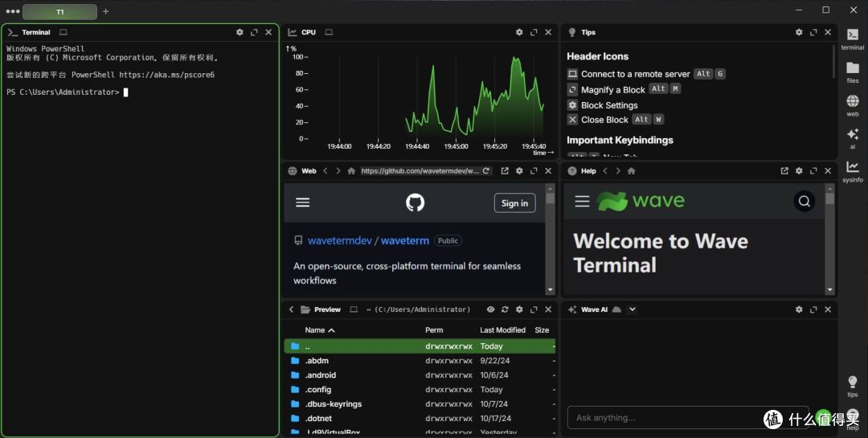The width and height of the screenshot is (868, 438).
Task: Add a new tab with plus button
Action: tap(106, 11)
